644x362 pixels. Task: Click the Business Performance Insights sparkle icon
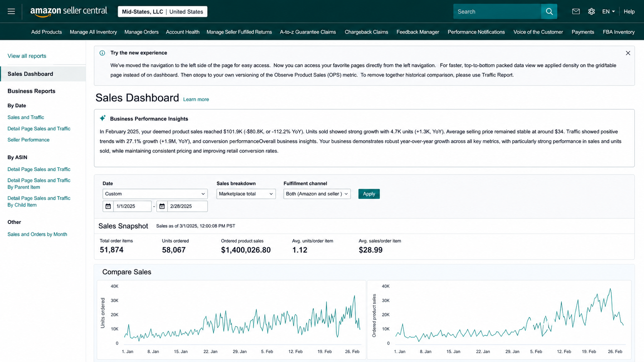coord(102,118)
